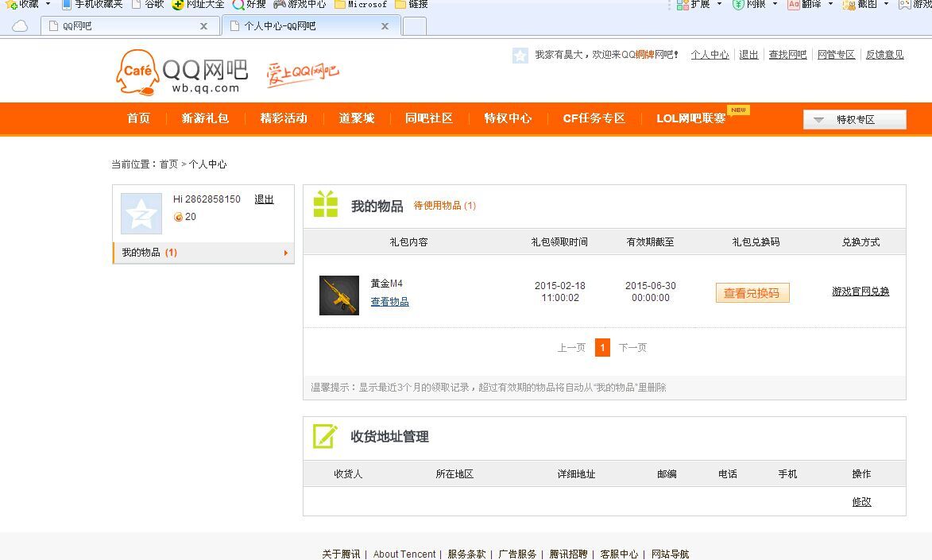Click 个人中心 in the top header links

pos(710,55)
